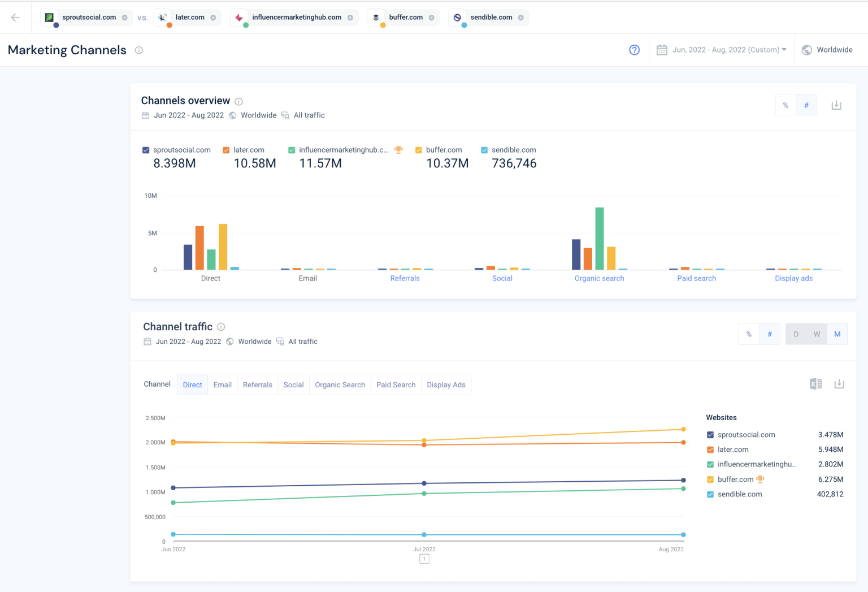Viewport: 868px width, 592px height.
Task: Toggle sendible.com in Websites list
Action: (710, 494)
